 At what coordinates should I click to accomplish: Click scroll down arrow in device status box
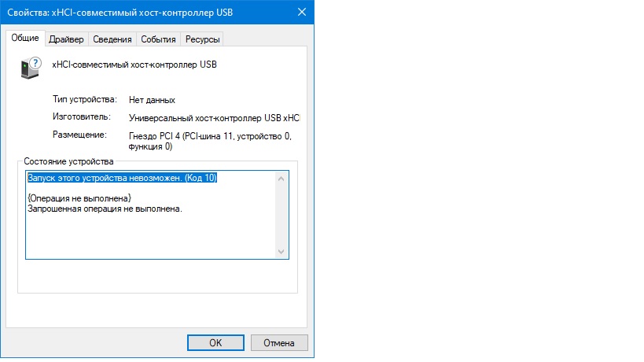point(282,251)
